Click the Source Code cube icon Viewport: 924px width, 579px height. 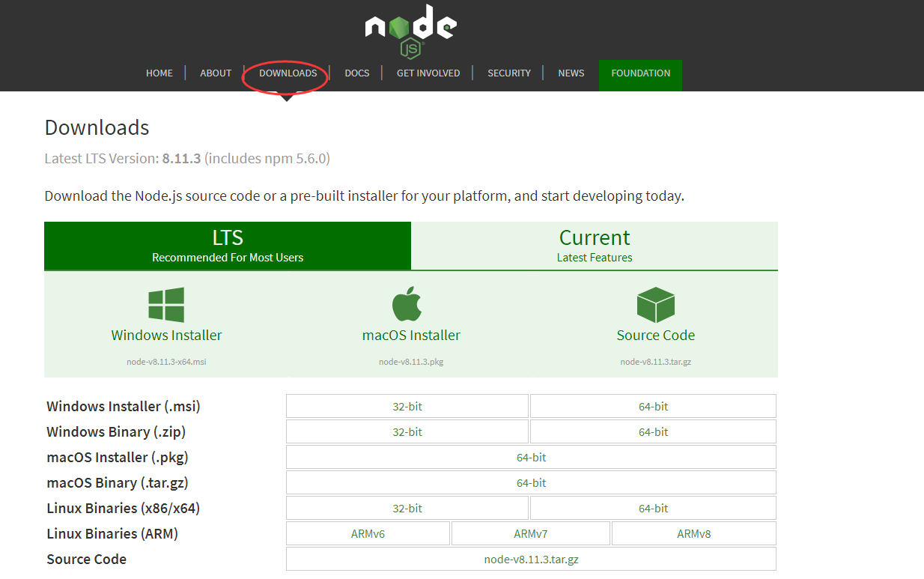coord(656,305)
